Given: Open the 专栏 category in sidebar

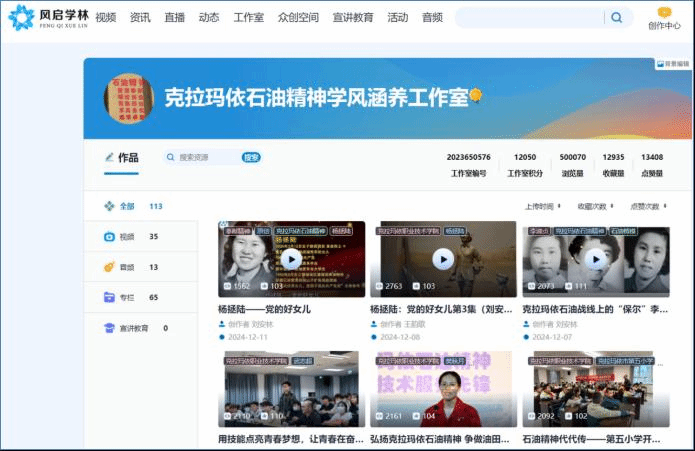Looking at the screenshot, I should point(127,297).
